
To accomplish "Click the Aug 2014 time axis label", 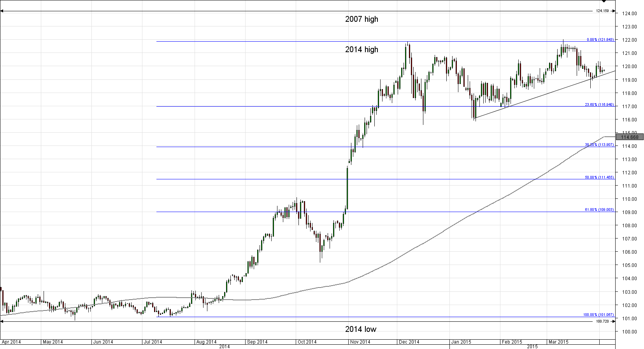I will (206, 342).
